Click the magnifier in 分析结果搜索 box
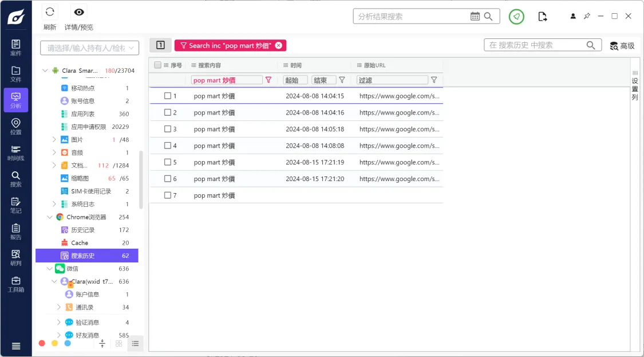644x357 pixels. point(488,17)
